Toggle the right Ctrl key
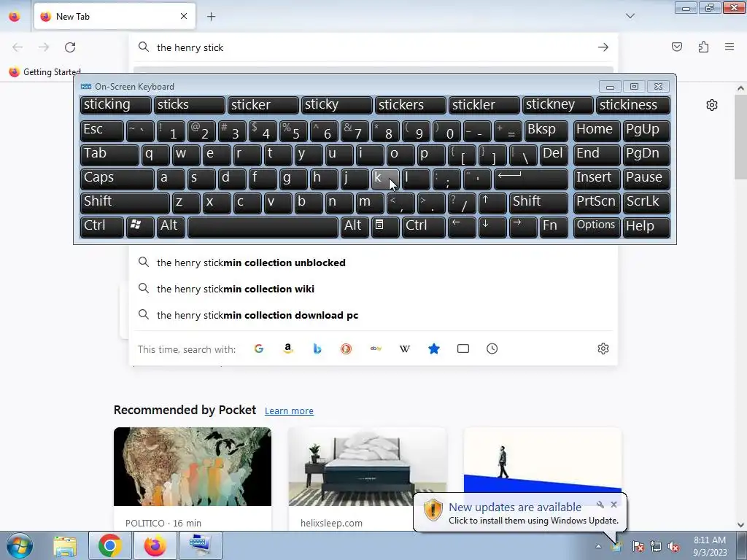This screenshot has width=747, height=560. (x=424, y=227)
